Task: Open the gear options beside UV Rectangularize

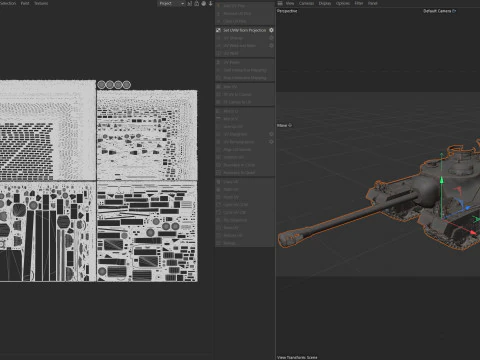Action: tap(271, 142)
